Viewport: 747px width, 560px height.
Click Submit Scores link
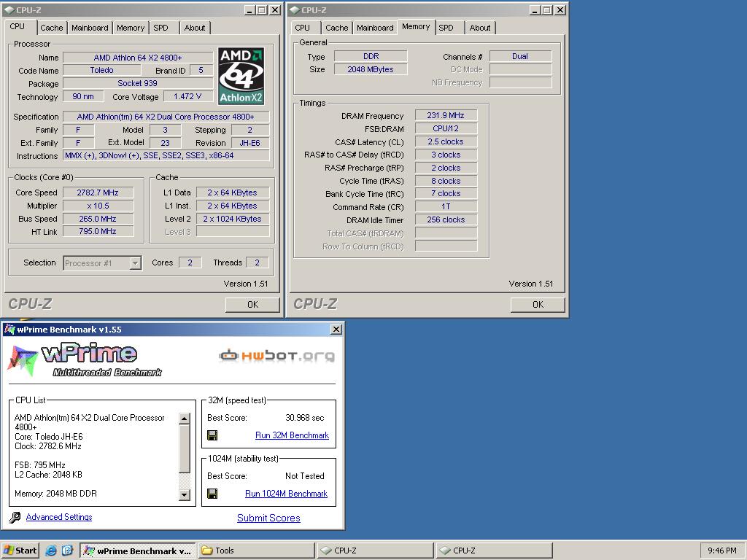(268, 518)
